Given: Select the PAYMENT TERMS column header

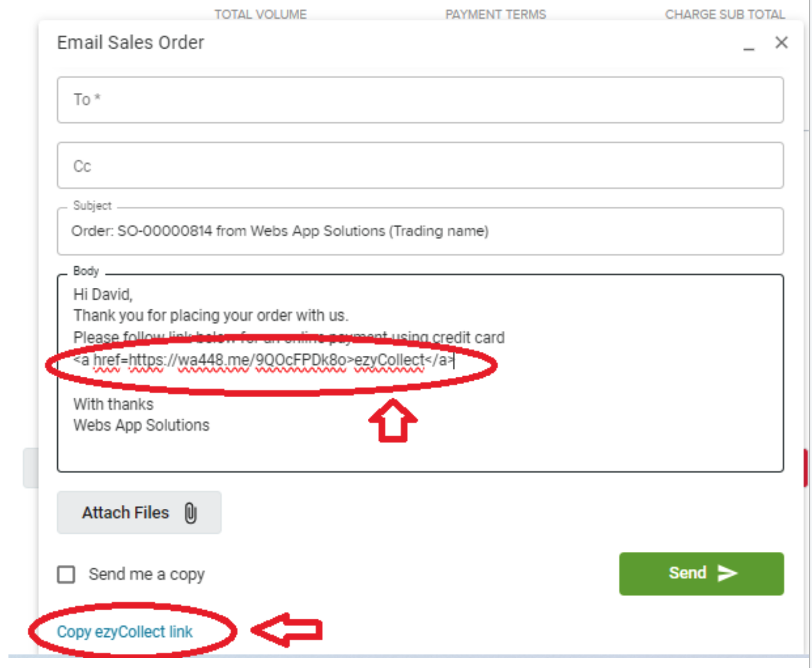Looking at the screenshot, I should pyautogui.click(x=495, y=15).
